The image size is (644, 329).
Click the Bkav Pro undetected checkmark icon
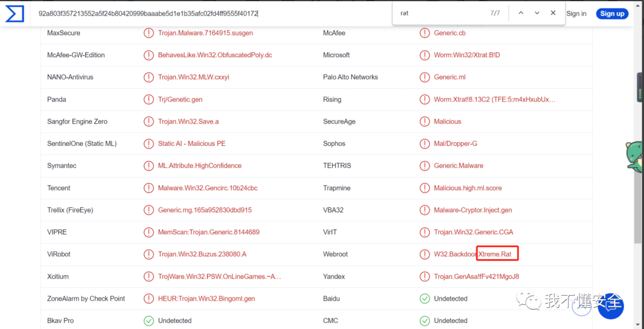pos(148,321)
